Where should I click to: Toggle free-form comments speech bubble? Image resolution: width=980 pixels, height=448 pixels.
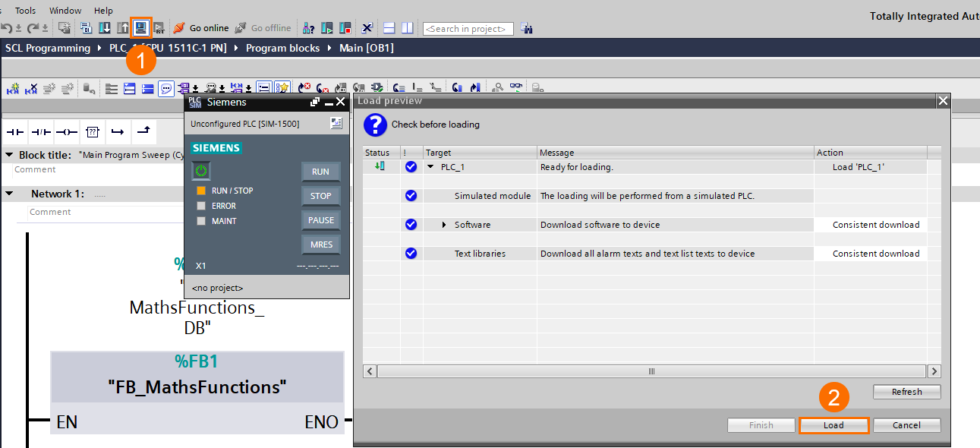[166, 88]
